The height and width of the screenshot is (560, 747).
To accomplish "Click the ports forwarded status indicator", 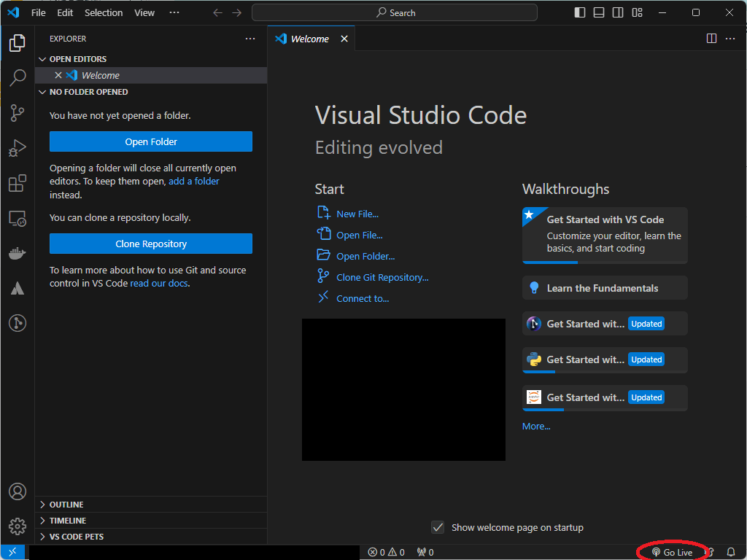I will pyautogui.click(x=425, y=553).
